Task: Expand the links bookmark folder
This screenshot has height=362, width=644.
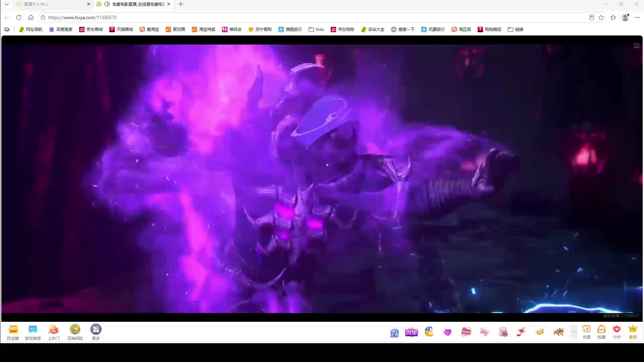Action: [316, 29]
